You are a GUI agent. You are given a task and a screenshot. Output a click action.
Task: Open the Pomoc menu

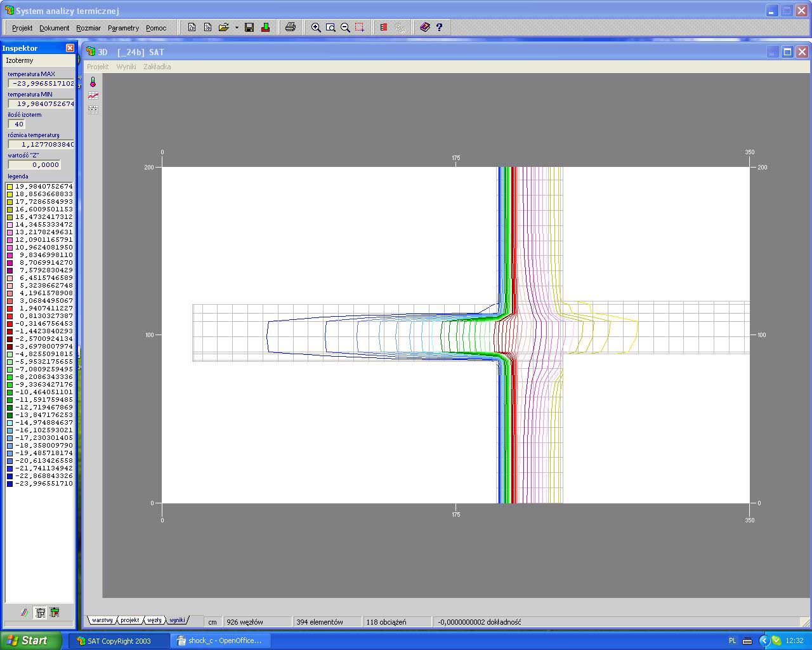(x=156, y=28)
